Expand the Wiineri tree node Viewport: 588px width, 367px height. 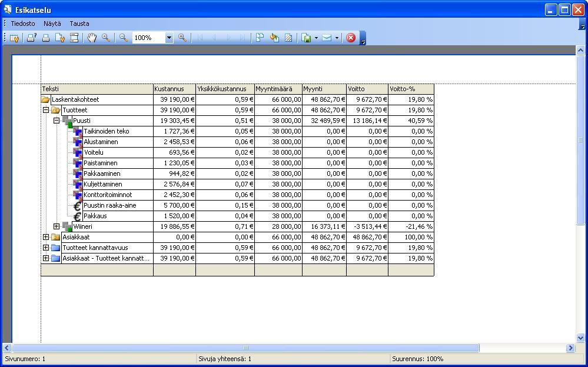pyautogui.click(x=57, y=226)
